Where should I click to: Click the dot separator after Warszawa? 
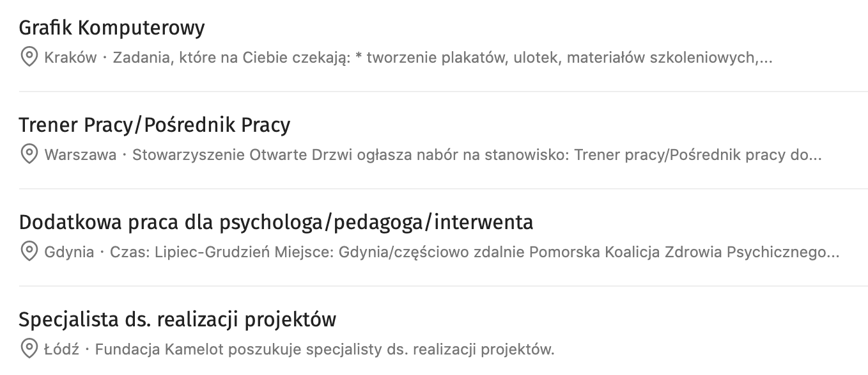(125, 156)
